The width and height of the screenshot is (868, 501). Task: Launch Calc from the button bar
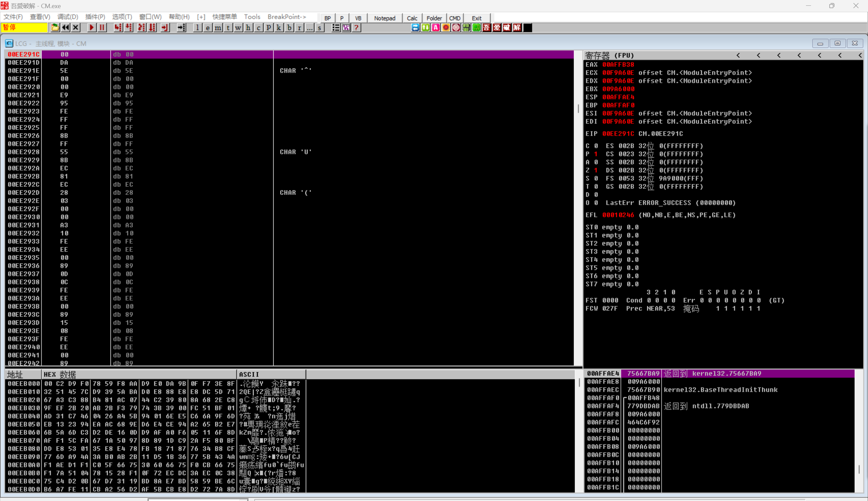(412, 18)
